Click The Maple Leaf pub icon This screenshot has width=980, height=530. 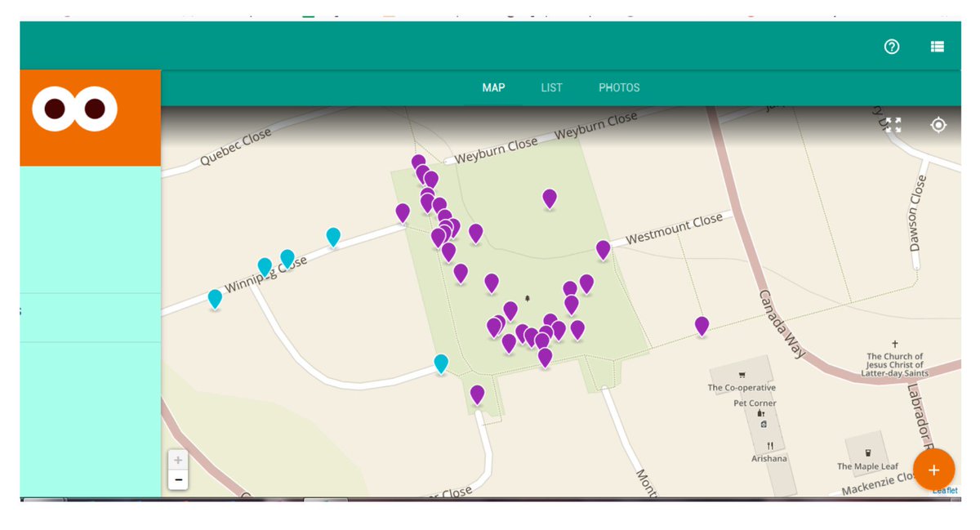coord(867,453)
